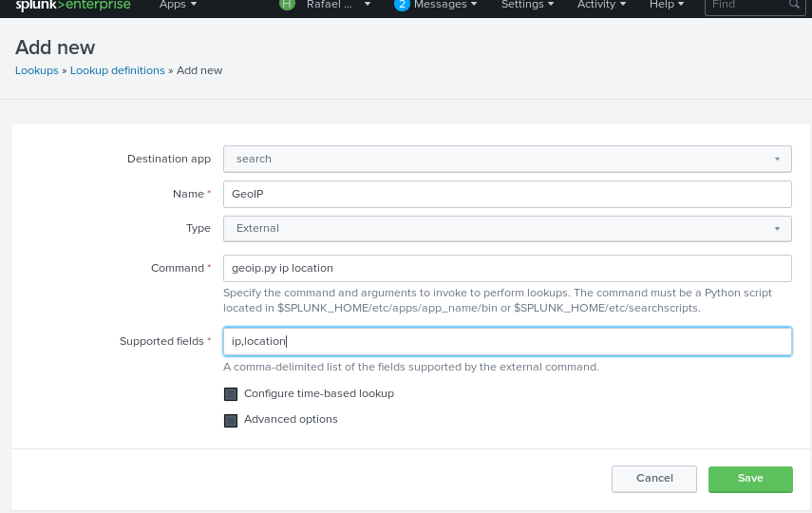Open the Settings menu
The width and height of the screenshot is (812, 513).
point(528,5)
